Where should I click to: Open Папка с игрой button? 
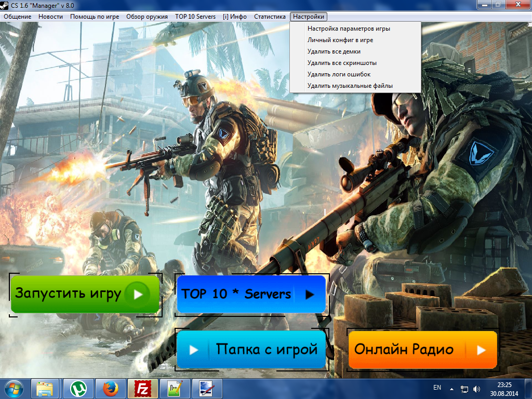251,349
